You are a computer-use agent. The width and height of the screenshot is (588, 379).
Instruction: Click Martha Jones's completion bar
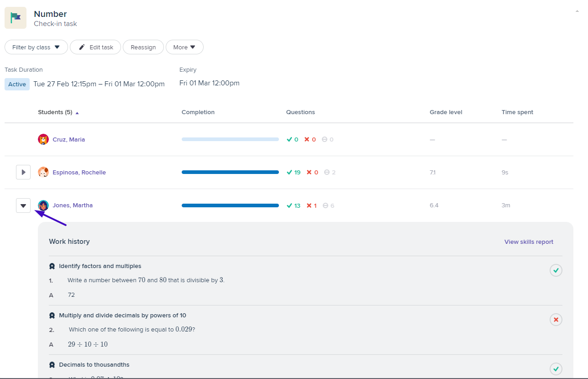pyautogui.click(x=230, y=205)
